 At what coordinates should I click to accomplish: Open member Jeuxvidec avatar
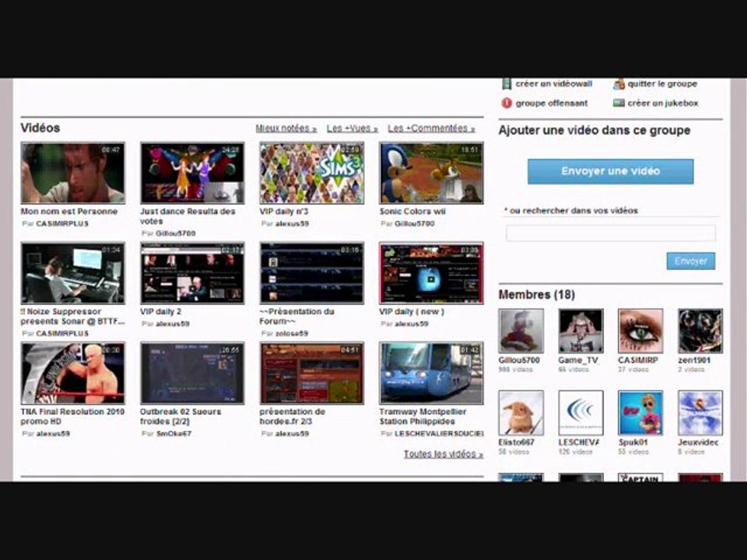tap(700, 413)
